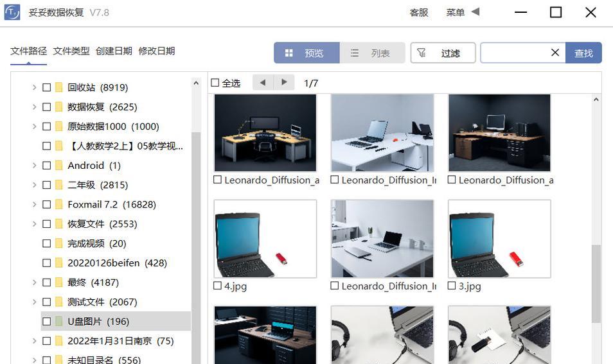
Task: Click the folder icon of 完成视频
Action: click(x=58, y=243)
